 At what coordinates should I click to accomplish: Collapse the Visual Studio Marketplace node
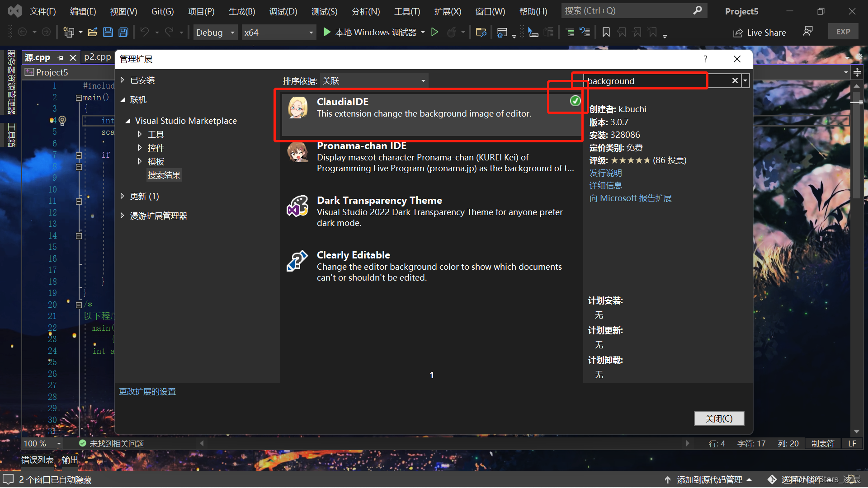tap(128, 121)
